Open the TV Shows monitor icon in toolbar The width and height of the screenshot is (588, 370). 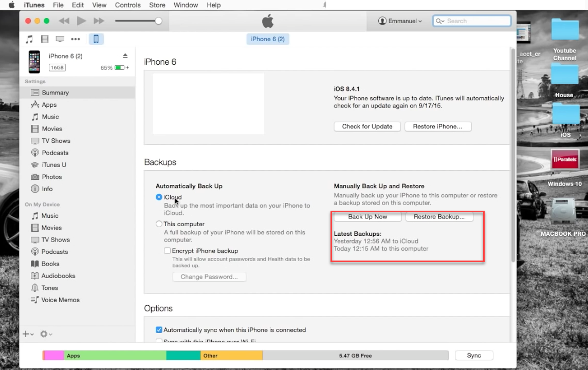pyautogui.click(x=60, y=39)
